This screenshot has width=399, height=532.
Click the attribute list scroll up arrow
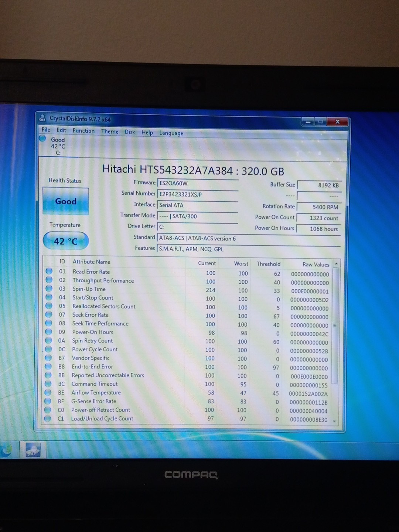point(336,264)
